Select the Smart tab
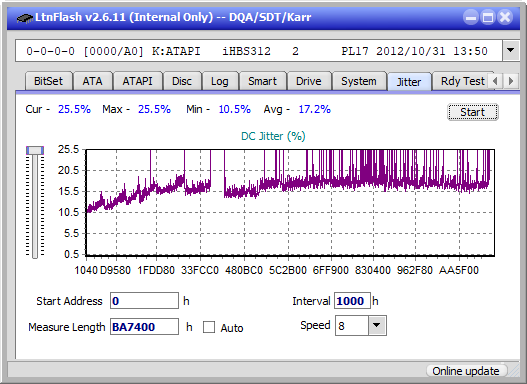The height and width of the screenshot is (384, 527). 262,81
